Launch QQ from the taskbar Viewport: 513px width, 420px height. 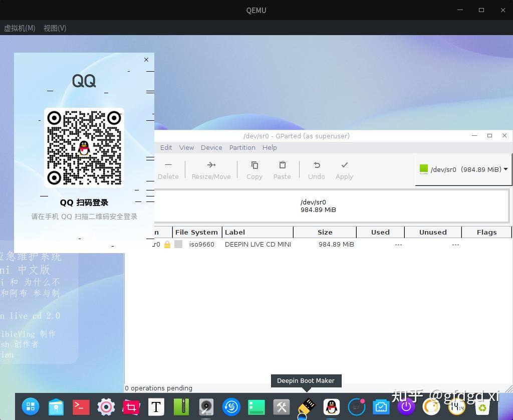pos(331,407)
